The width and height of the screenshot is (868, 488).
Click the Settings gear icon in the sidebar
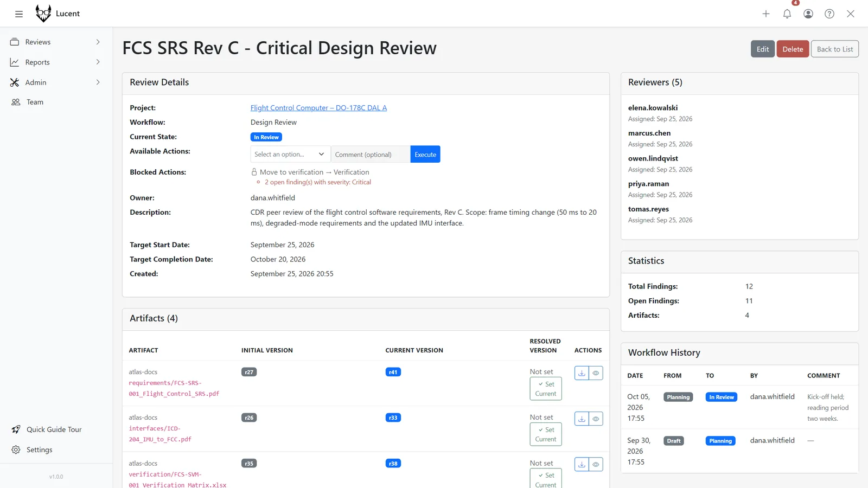[x=16, y=450]
